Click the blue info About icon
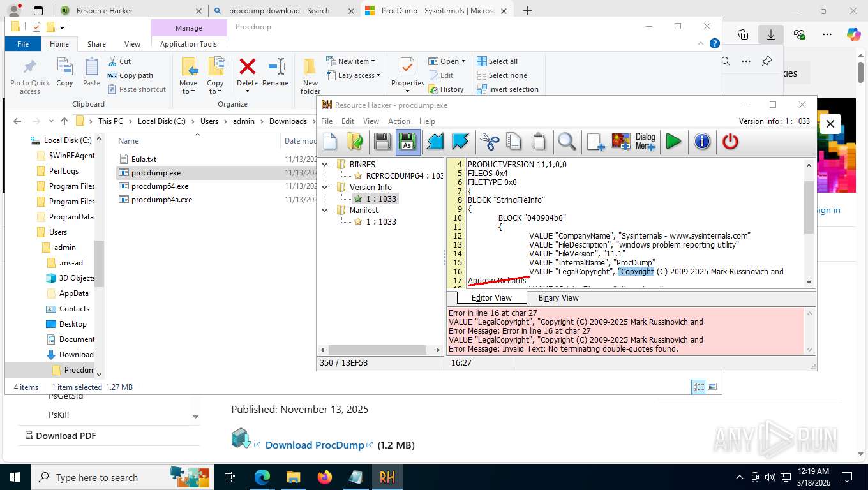Image resolution: width=868 pixels, height=490 pixels. (702, 142)
